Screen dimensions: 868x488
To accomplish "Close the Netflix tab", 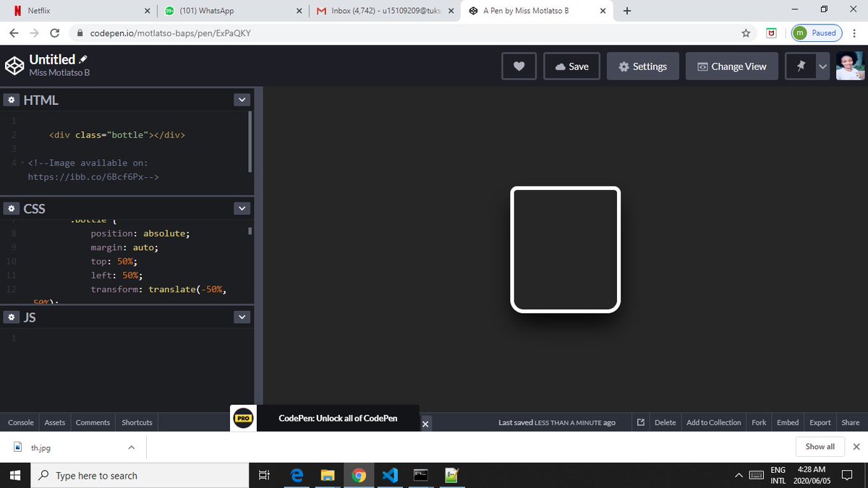I will (148, 11).
